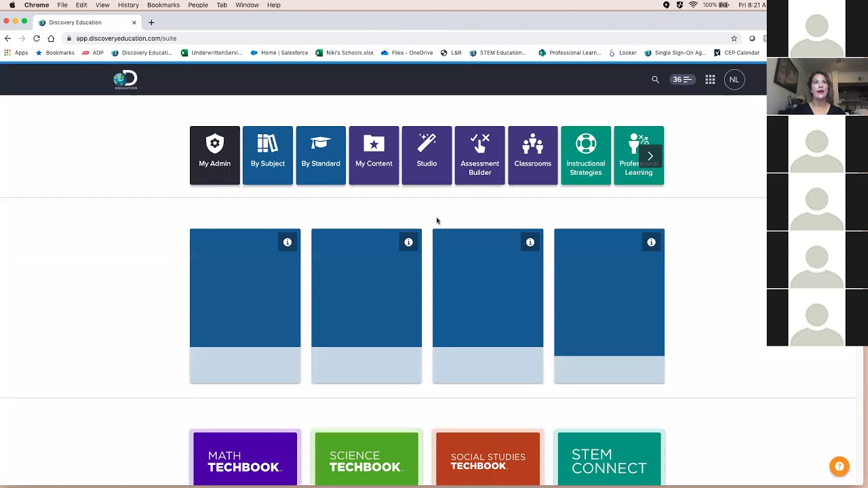
Task: Click the Discovery Education logo
Action: click(x=125, y=80)
